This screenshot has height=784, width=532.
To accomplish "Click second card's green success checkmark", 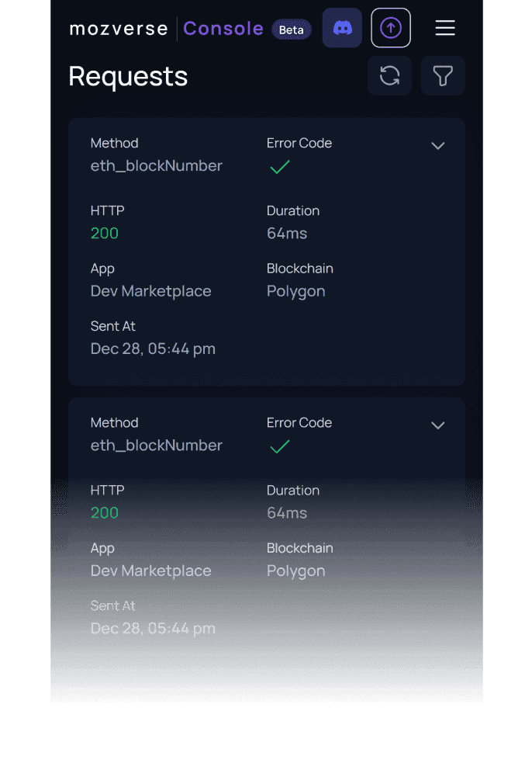I will coord(280,446).
